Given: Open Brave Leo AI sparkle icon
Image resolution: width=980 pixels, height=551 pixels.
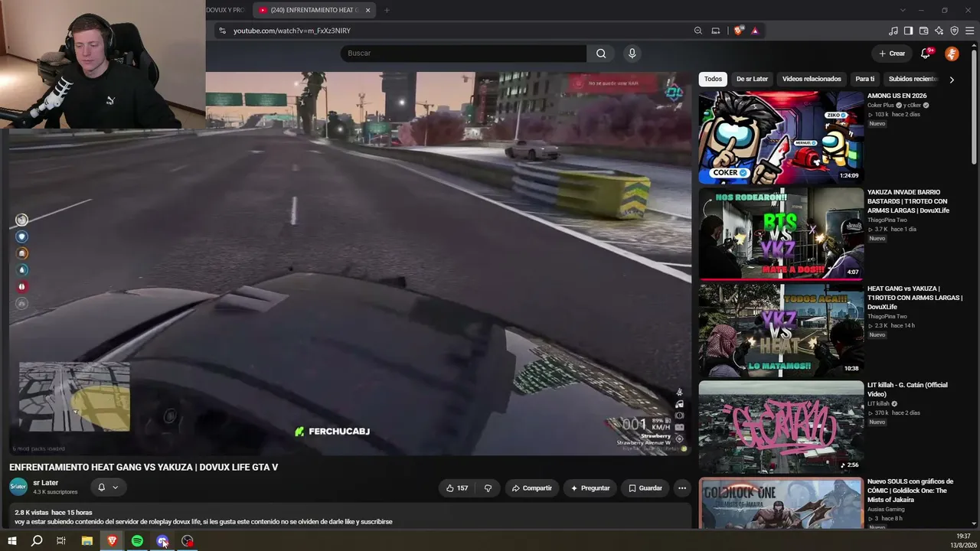Looking at the screenshot, I should 939,31.
